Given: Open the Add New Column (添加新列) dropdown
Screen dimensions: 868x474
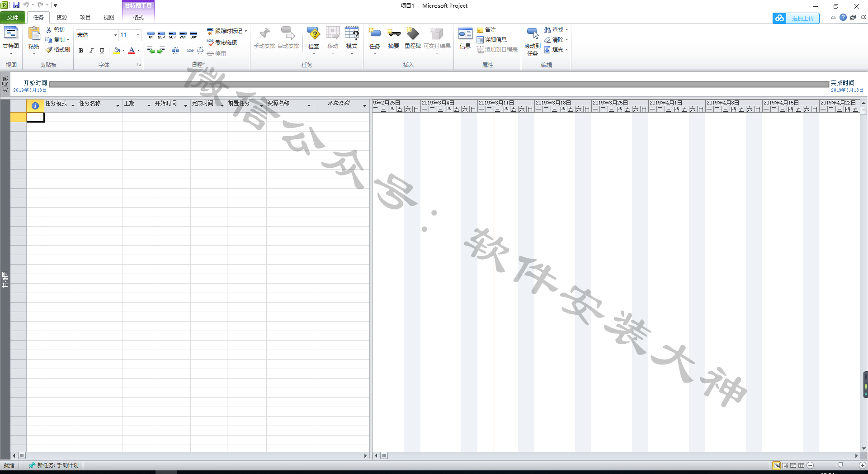Looking at the screenshot, I should tap(364, 106).
